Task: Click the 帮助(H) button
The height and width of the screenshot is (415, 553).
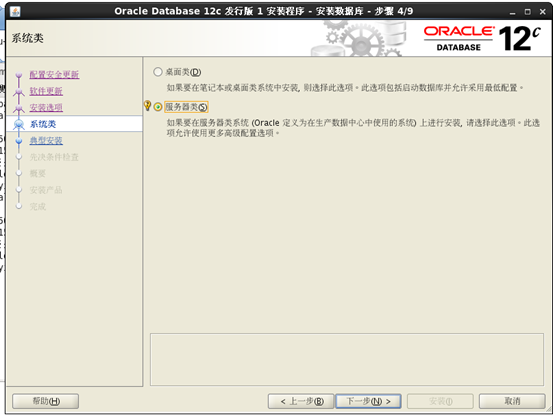Action: [45, 401]
